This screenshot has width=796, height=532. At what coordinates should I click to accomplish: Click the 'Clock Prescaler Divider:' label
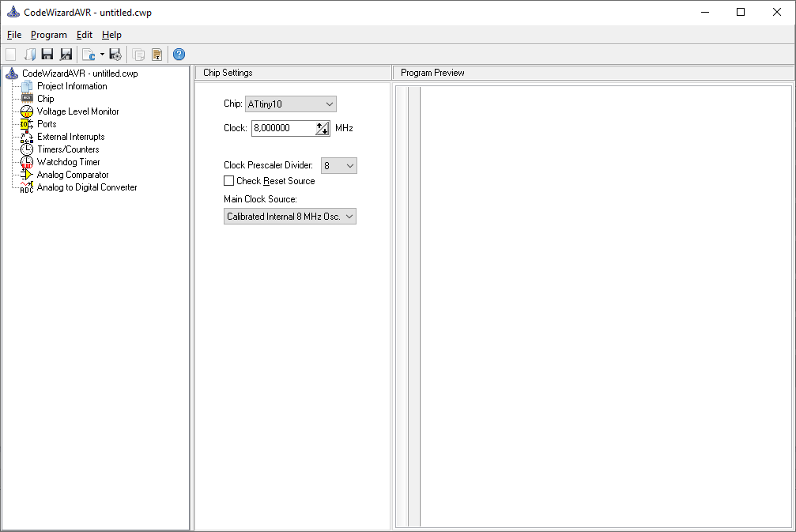tap(268, 165)
